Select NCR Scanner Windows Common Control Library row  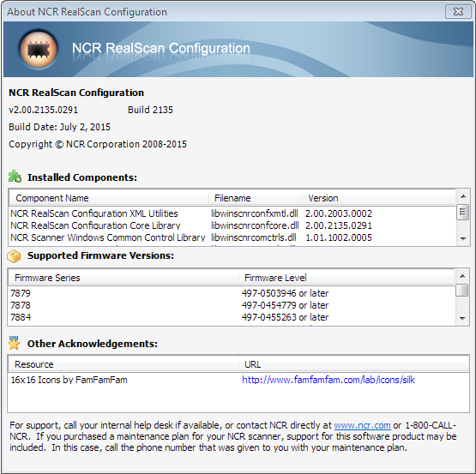pos(232,237)
